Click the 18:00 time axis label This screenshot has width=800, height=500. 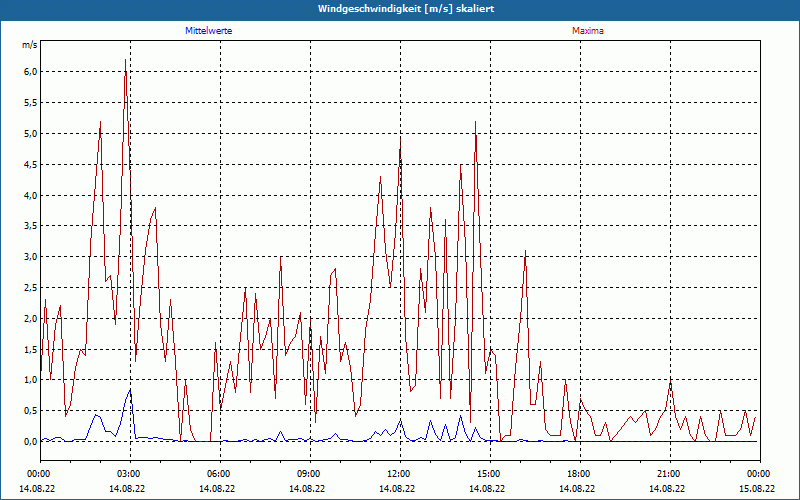coord(577,474)
